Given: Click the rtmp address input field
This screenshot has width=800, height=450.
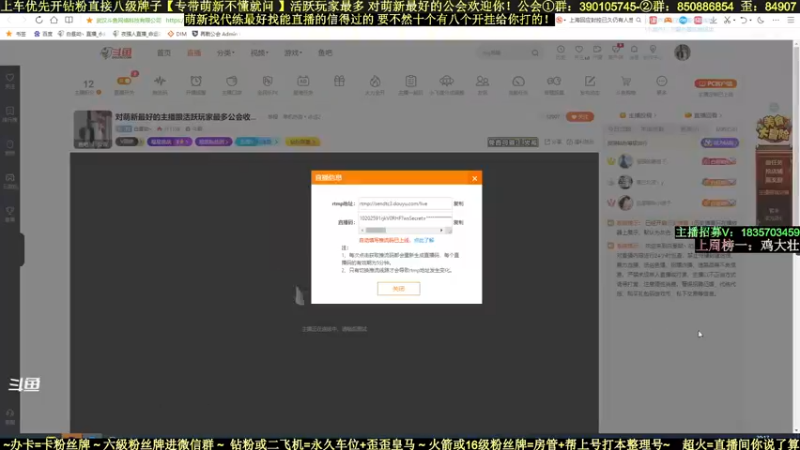Looking at the screenshot, I should click(x=405, y=204).
